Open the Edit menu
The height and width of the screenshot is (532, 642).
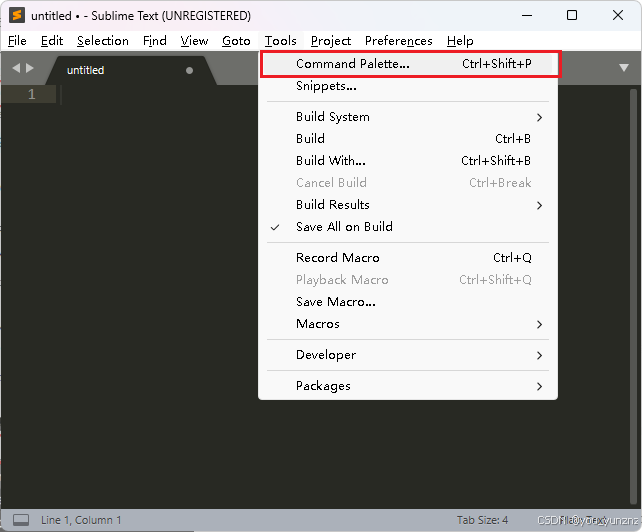pos(52,41)
